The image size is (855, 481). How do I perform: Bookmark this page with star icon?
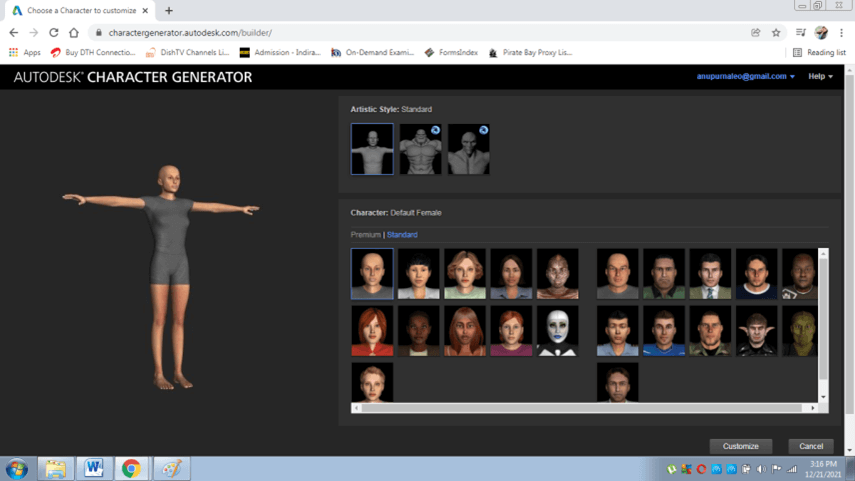tap(776, 33)
